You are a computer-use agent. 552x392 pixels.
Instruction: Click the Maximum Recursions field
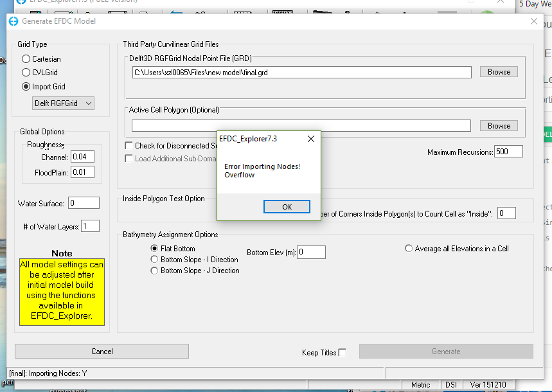point(508,152)
